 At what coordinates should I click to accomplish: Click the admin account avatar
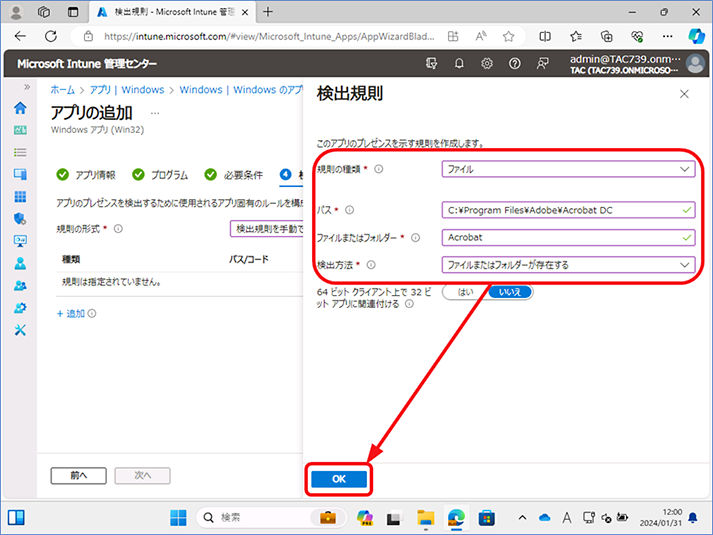tap(695, 64)
